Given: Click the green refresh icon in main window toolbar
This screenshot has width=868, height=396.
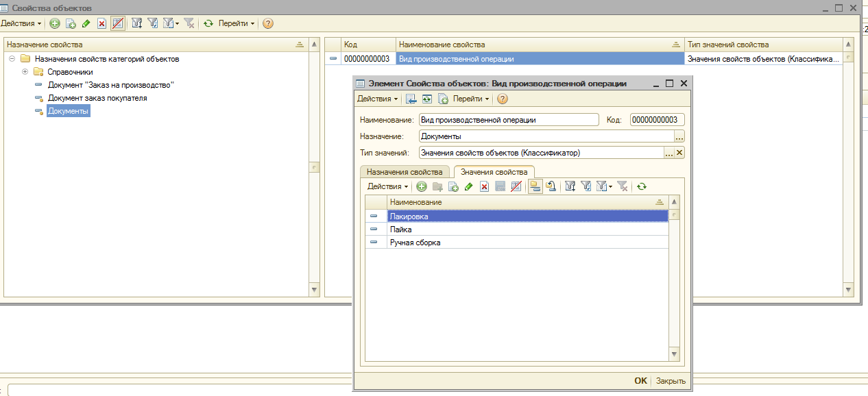Looking at the screenshot, I should (208, 23).
